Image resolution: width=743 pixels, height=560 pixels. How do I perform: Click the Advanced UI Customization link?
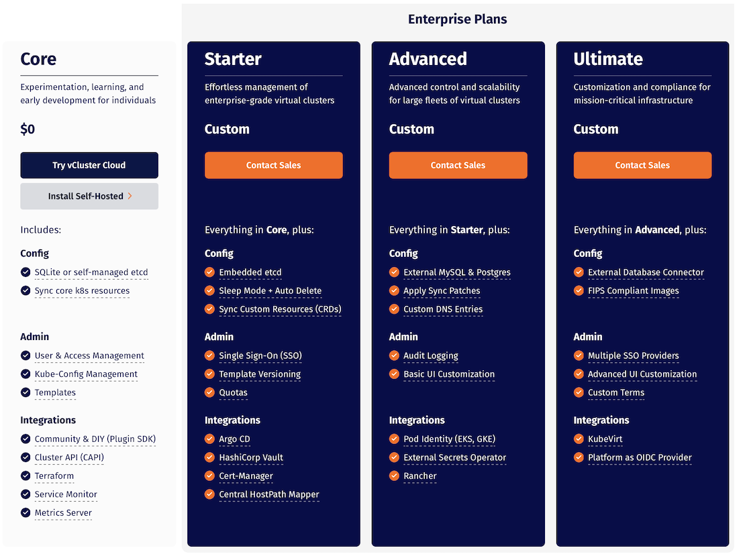[642, 374]
